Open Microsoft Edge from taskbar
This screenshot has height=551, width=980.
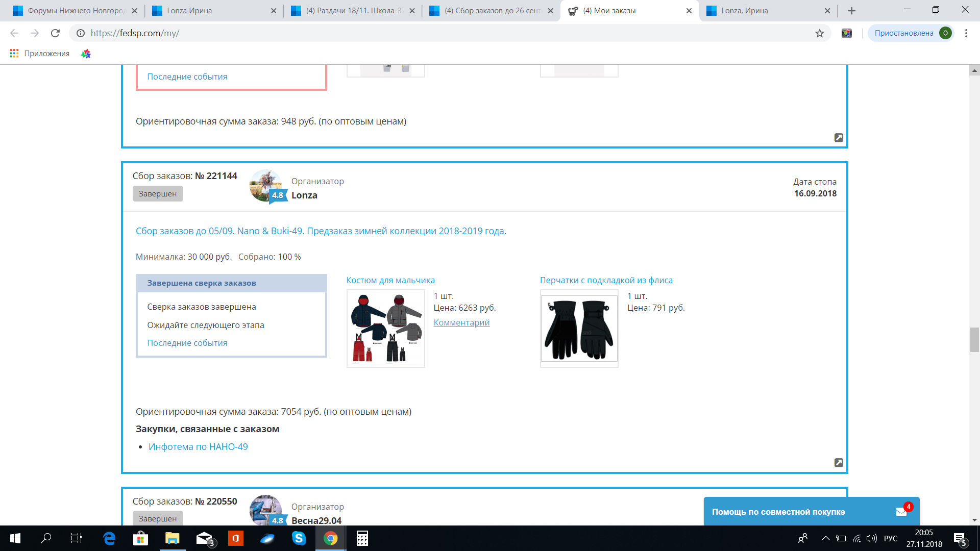(109, 538)
